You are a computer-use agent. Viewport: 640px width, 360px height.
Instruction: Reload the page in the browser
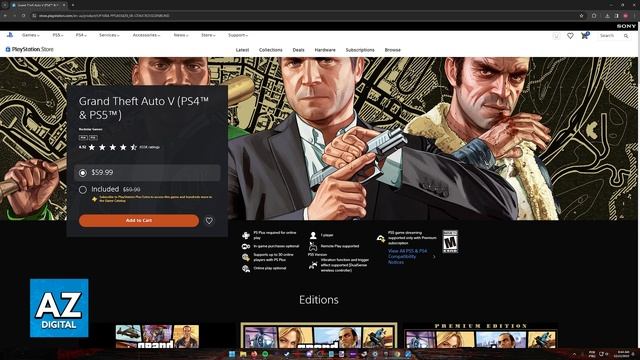(23, 16)
